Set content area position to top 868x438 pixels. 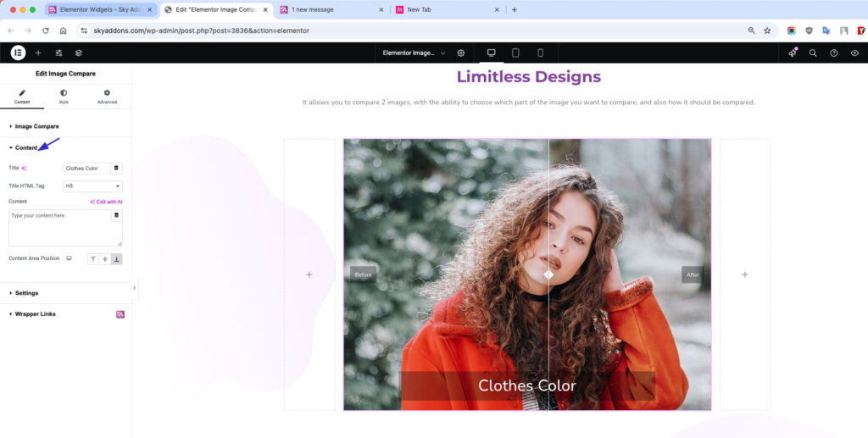click(93, 259)
